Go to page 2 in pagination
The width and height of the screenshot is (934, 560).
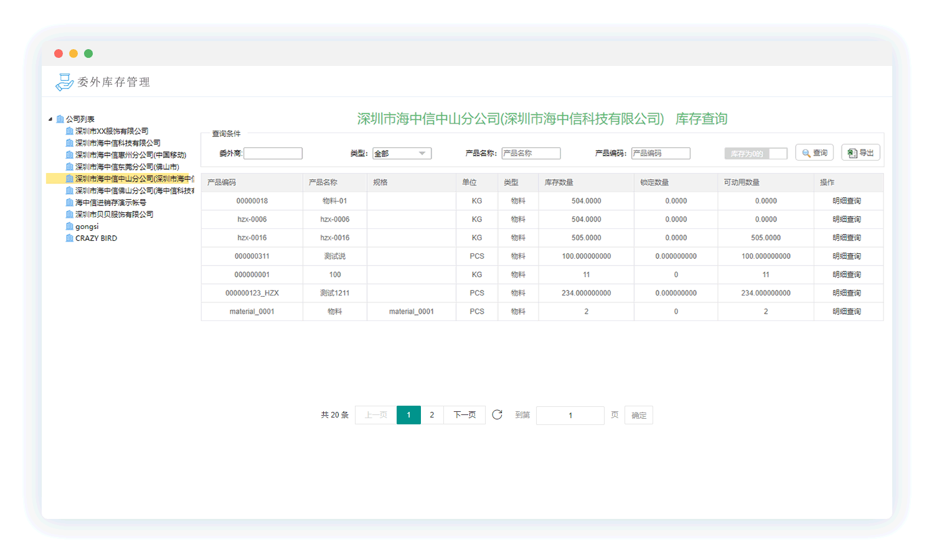432,415
